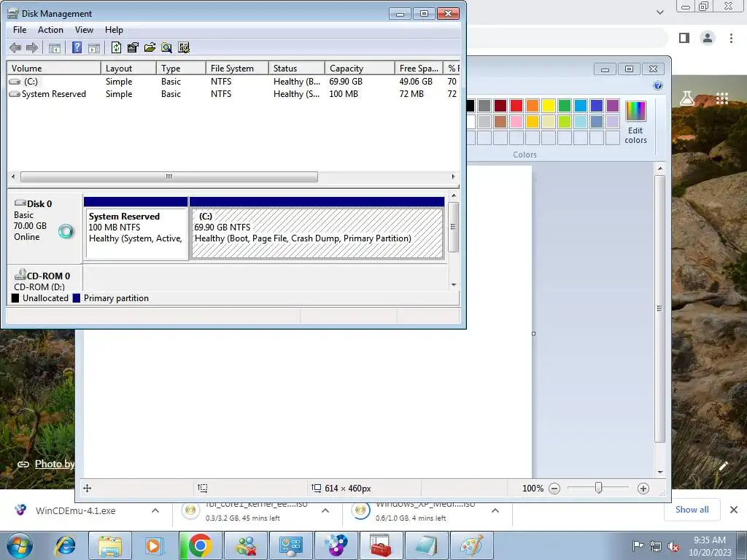747x560 pixels.
Task: Select the yellow color swatch in Paint
Action: [549, 106]
